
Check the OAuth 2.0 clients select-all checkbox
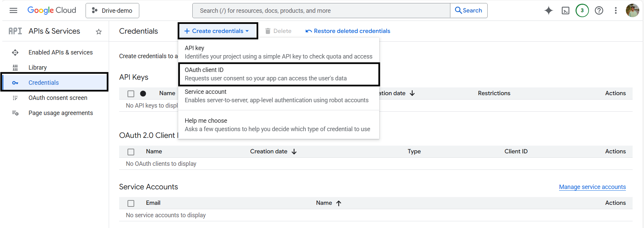[131, 152]
